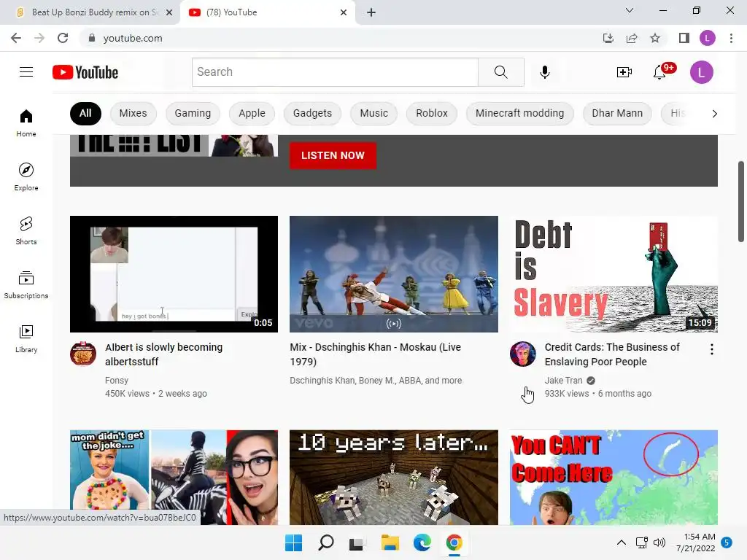Go to Home in the sidebar
This screenshot has width=747, height=560.
click(26, 122)
